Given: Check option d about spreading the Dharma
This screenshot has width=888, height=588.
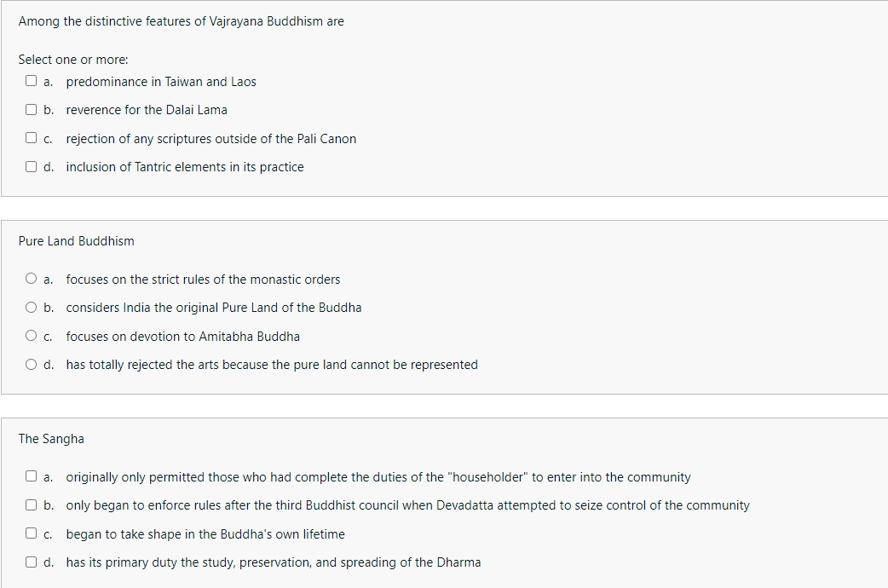Looking at the screenshot, I should (x=31, y=562).
